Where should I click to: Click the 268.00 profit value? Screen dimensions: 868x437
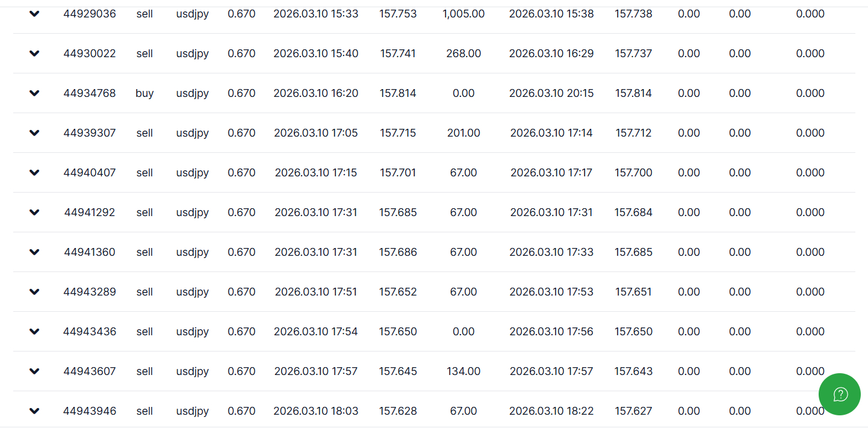coord(463,54)
